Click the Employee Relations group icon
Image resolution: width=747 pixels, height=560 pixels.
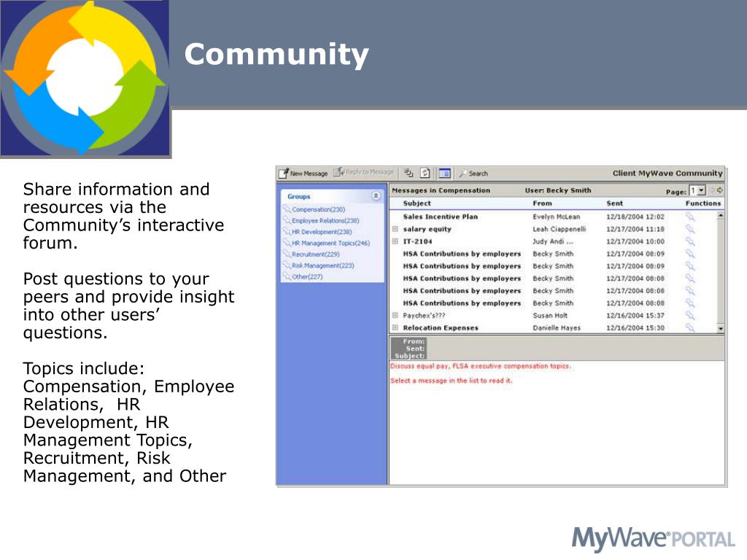tap(287, 220)
